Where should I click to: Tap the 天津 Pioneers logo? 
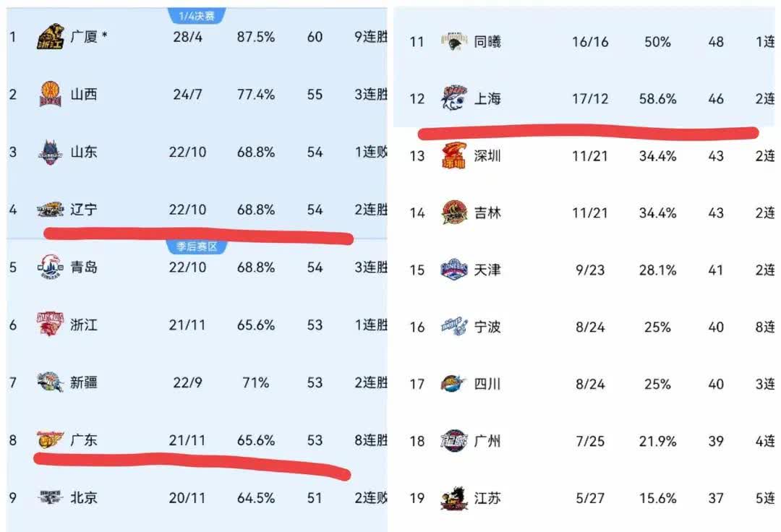coord(454,270)
